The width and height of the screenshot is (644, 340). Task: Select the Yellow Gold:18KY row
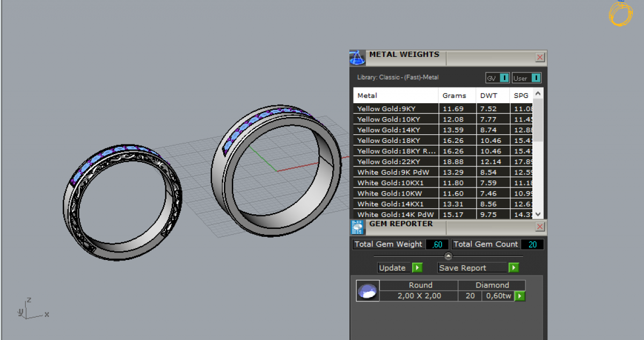click(396, 141)
